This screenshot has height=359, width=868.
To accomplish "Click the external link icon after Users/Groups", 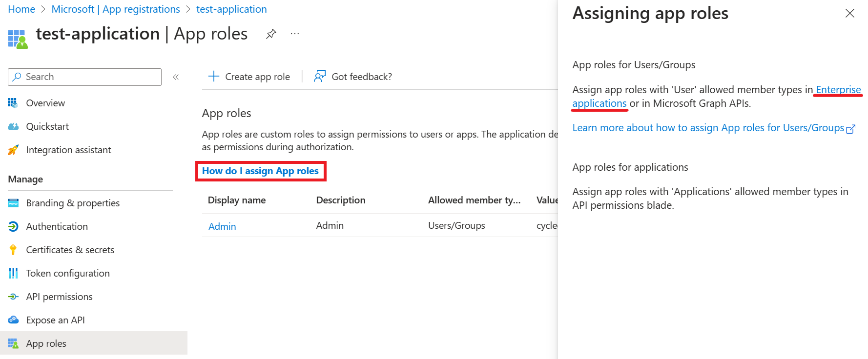I will click(851, 129).
